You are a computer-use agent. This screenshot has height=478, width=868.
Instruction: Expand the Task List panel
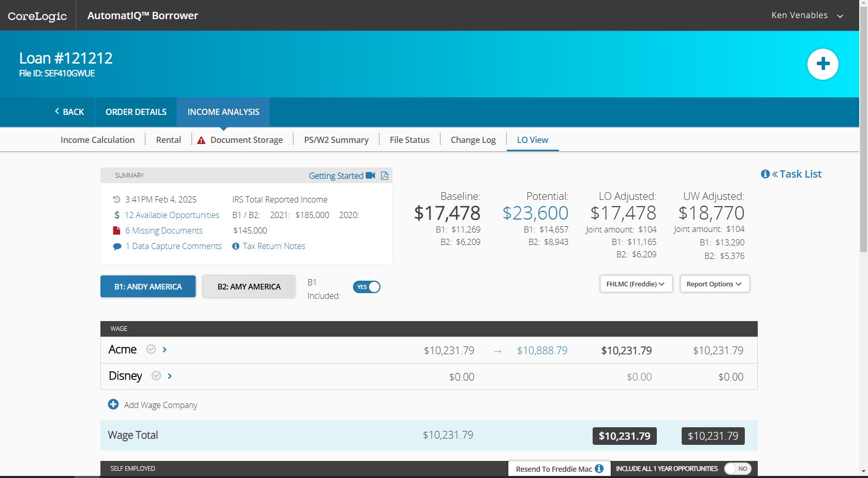(797, 174)
